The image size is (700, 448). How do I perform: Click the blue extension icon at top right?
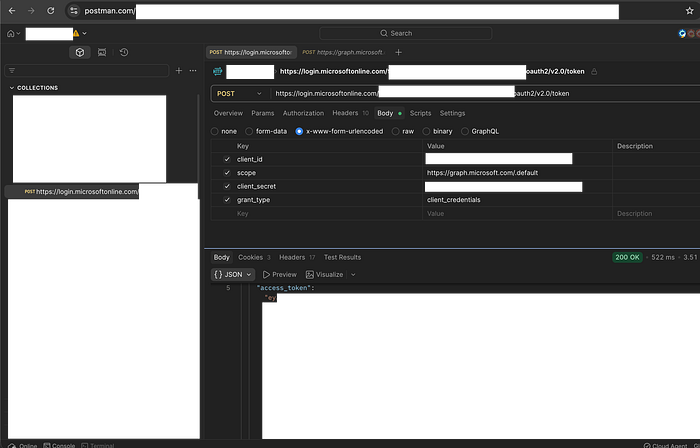(682, 33)
